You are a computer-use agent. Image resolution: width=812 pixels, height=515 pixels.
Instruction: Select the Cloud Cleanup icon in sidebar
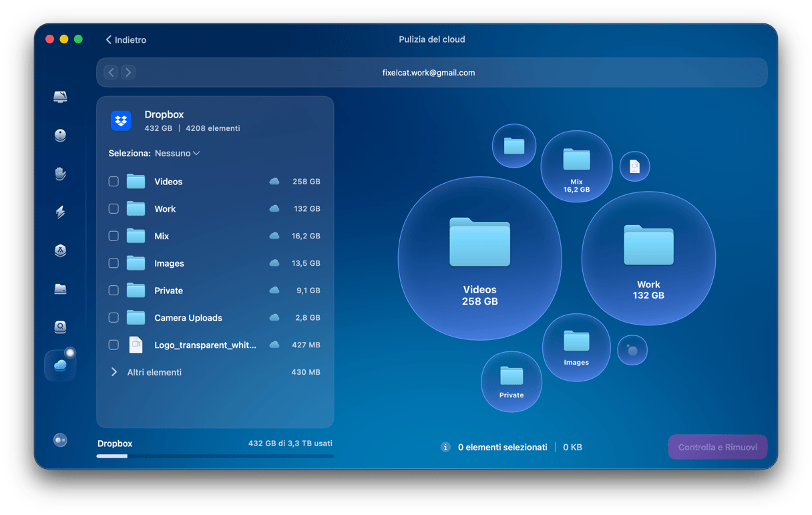[x=60, y=365]
